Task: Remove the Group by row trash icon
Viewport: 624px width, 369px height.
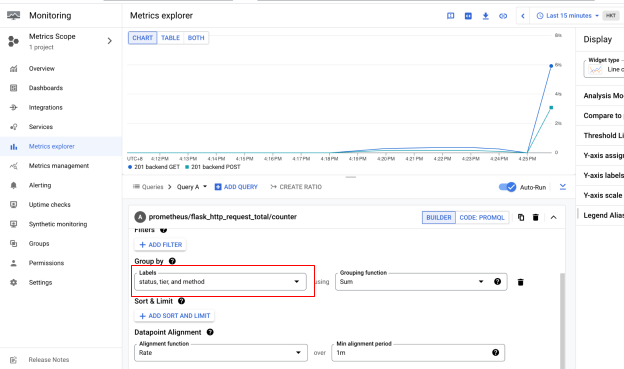Action: 520,282
